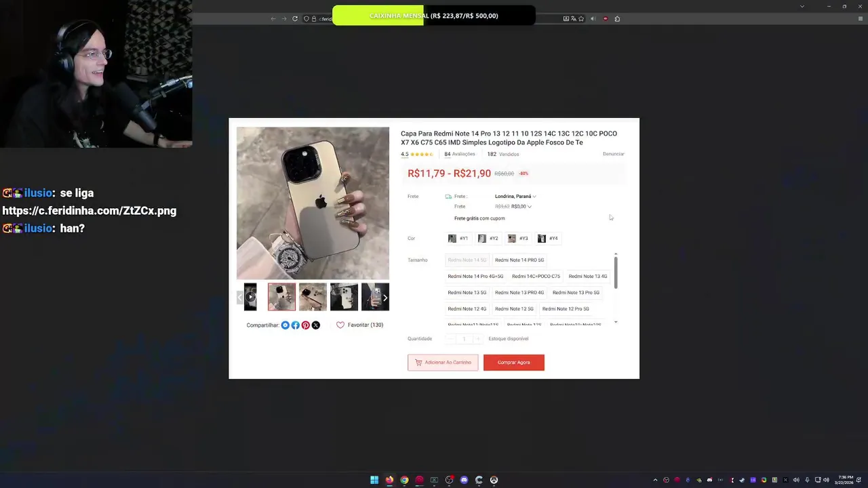
Task: Select the highlighted gold case thumbnail
Action: click(281, 297)
